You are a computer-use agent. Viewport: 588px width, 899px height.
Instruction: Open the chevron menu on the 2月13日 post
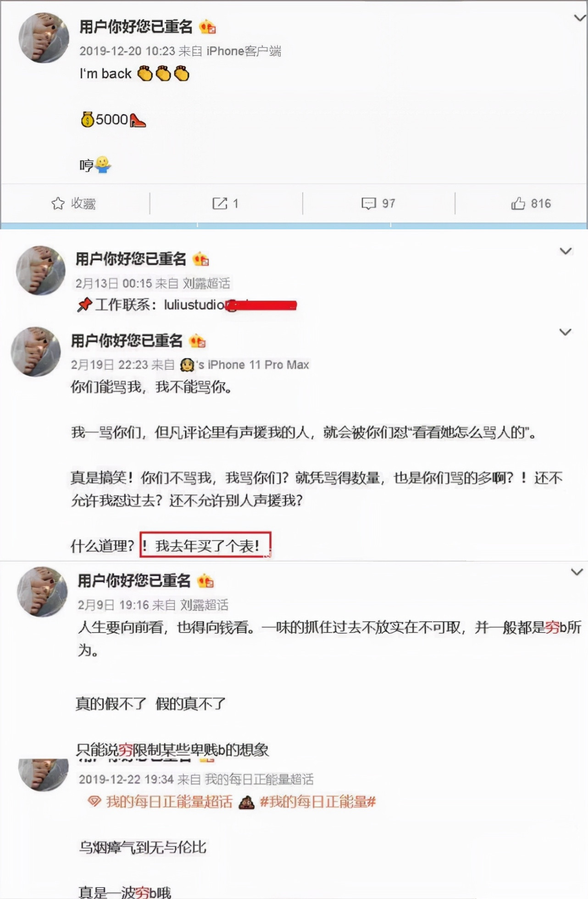tap(566, 251)
